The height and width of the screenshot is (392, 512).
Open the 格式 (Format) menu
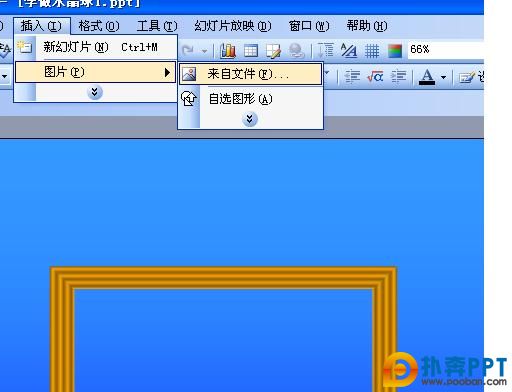click(99, 26)
